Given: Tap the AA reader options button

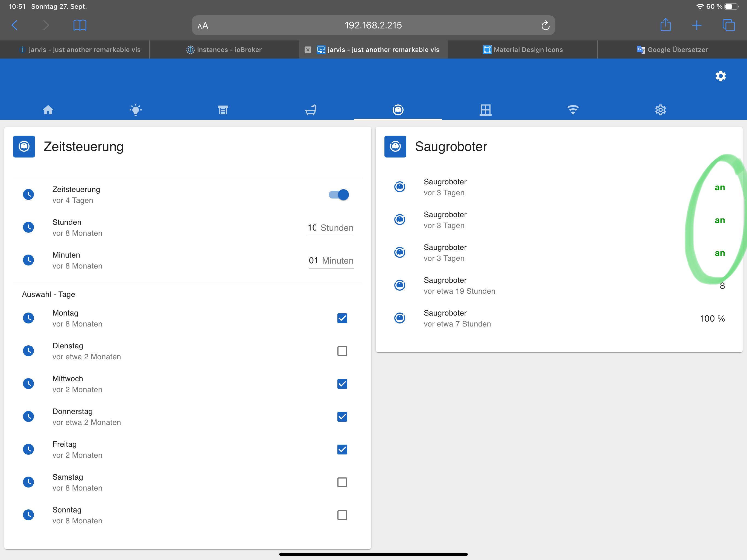Looking at the screenshot, I should [203, 26].
